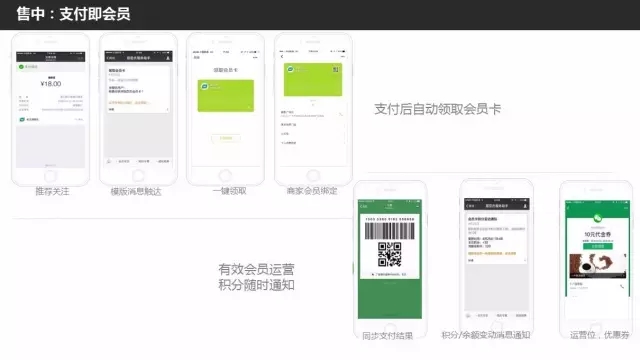Click the text 积分随时通知
This screenshot has height=360, width=640.
coord(256,285)
